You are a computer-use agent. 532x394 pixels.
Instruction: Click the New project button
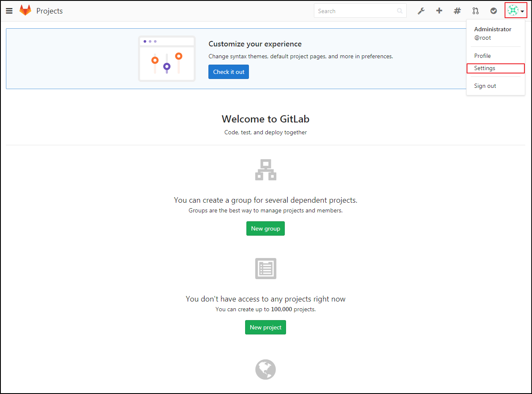[265, 327]
